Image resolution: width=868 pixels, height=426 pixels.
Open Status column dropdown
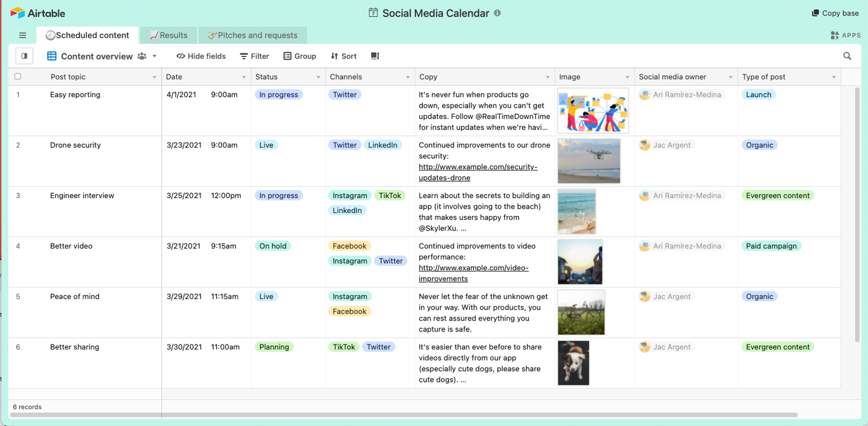[318, 77]
